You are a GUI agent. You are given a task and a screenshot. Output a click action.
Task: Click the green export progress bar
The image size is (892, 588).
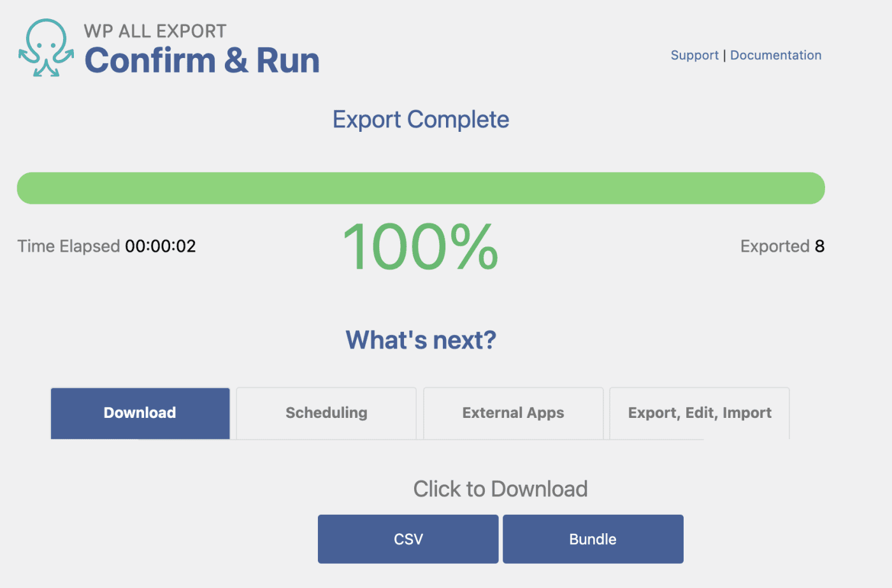click(421, 188)
